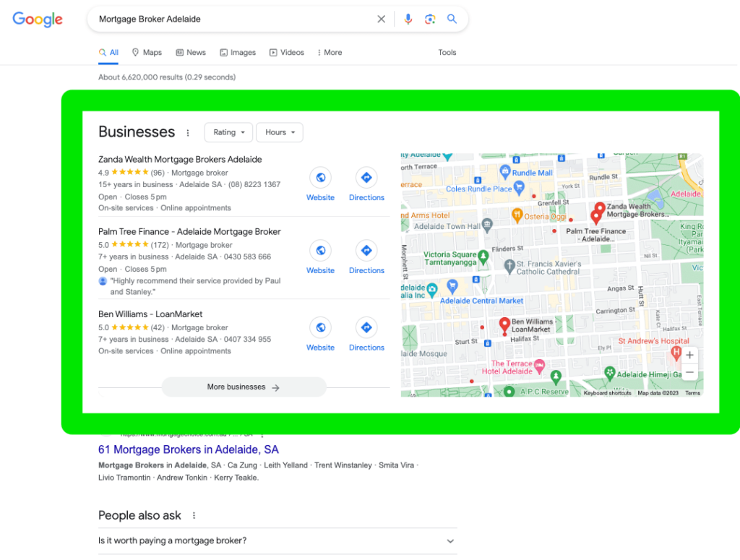Click the magnifier search submit icon

tap(452, 19)
